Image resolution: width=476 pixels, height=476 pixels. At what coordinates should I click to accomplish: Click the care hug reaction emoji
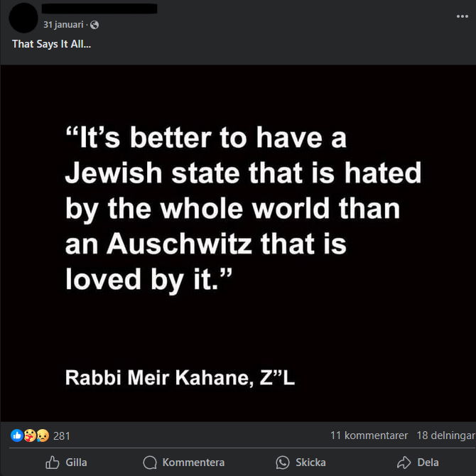[x=29, y=436]
